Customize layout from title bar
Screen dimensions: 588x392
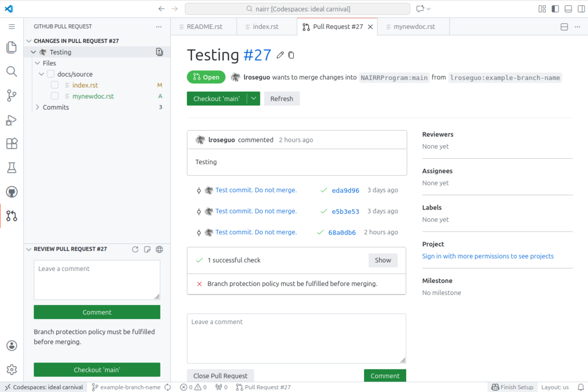[542, 9]
